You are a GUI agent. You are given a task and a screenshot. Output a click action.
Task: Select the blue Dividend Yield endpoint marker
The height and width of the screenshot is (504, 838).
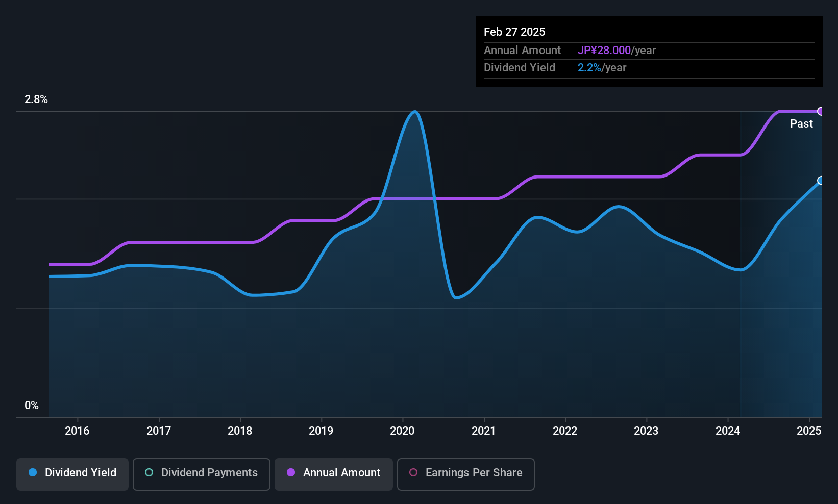(821, 181)
